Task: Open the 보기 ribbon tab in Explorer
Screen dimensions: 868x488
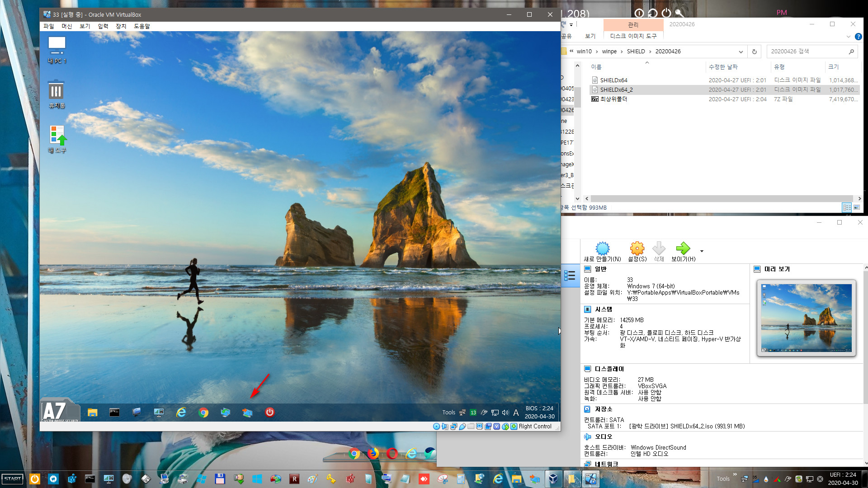Action: [x=590, y=36]
